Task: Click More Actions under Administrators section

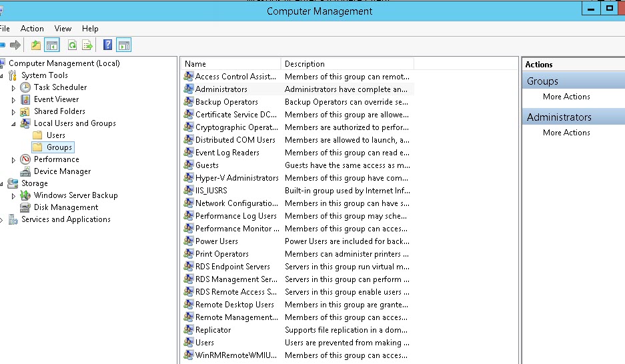Action: (566, 133)
